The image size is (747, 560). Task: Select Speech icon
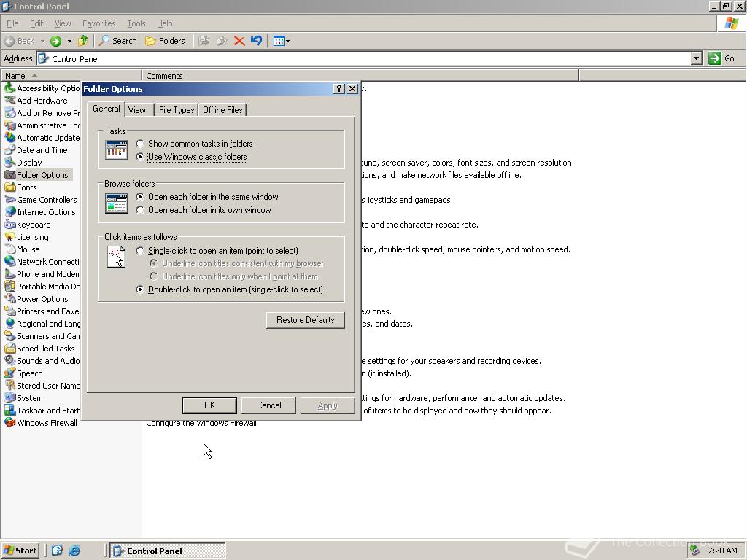click(x=10, y=373)
